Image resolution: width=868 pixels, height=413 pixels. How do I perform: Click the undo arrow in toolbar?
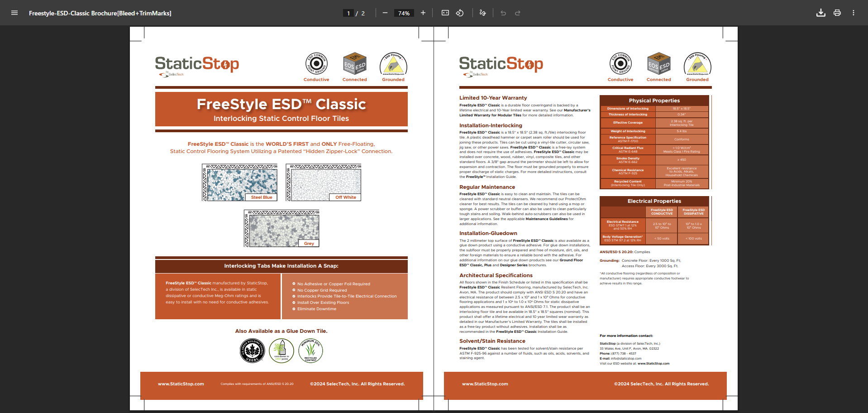503,13
